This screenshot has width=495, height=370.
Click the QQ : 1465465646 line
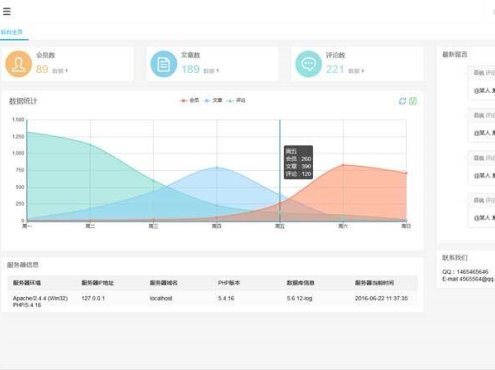click(465, 272)
